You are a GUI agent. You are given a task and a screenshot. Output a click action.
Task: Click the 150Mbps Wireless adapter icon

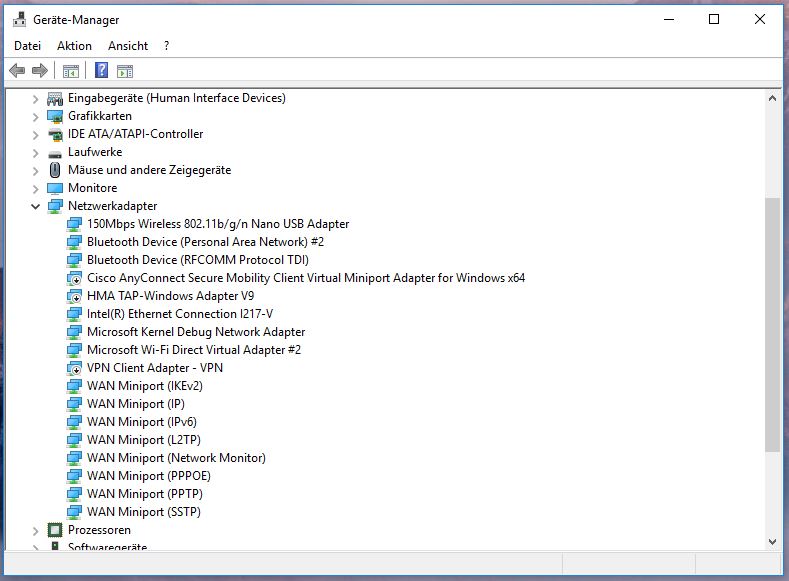coord(74,224)
